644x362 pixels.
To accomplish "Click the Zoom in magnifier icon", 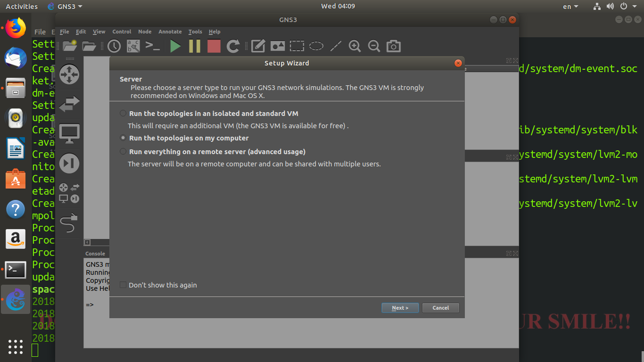I will (x=355, y=46).
